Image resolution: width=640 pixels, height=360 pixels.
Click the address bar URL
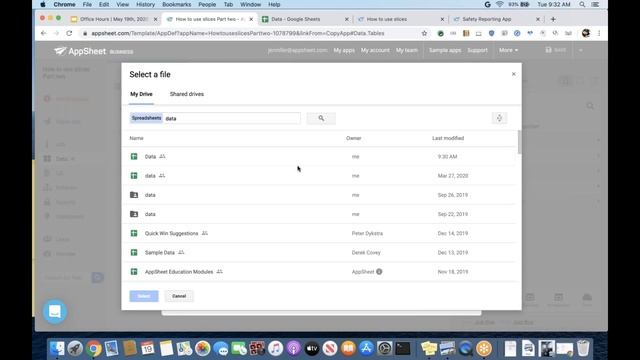point(238,33)
